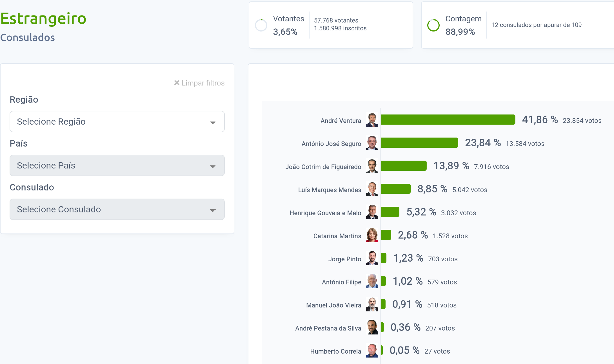The width and height of the screenshot is (614, 364).
Task: Click the Votantes circular progress icon
Action: point(261,25)
